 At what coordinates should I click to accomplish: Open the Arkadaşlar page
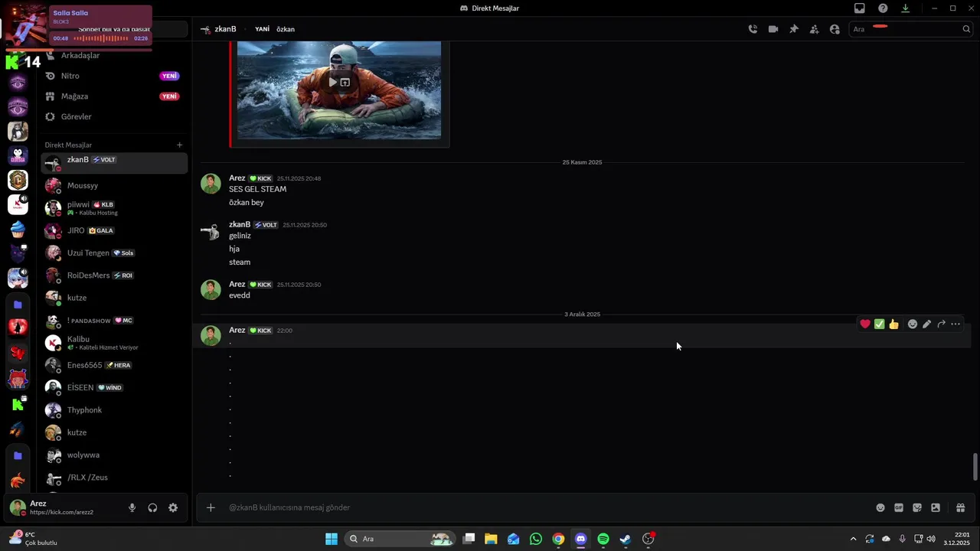point(114,56)
